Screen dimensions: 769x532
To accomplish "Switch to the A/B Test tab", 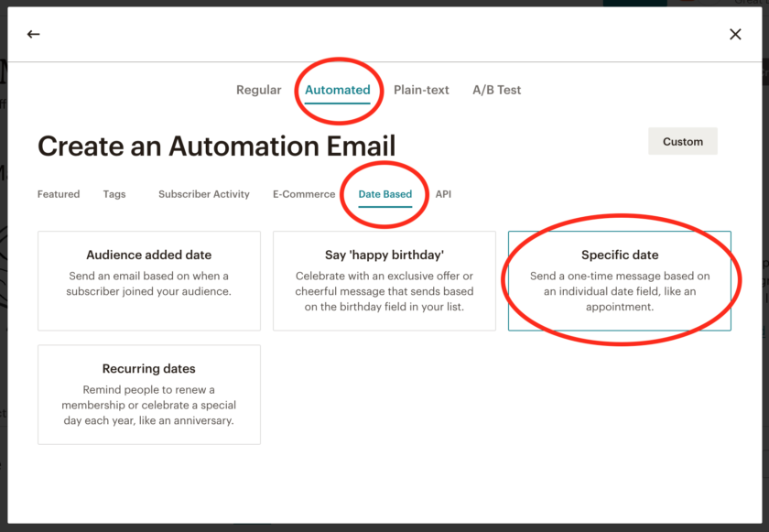I will pyautogui.click(x=497, y=90).
